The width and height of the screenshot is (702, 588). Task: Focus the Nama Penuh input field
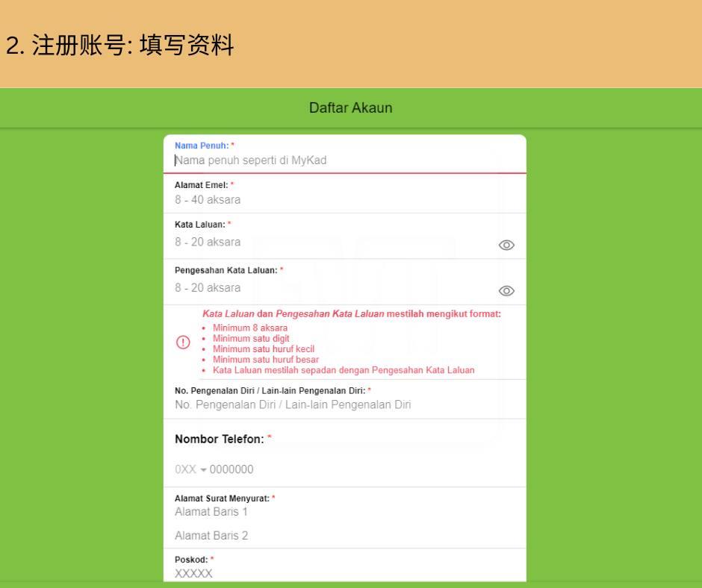pyautogui.click(x=336, y=160)
